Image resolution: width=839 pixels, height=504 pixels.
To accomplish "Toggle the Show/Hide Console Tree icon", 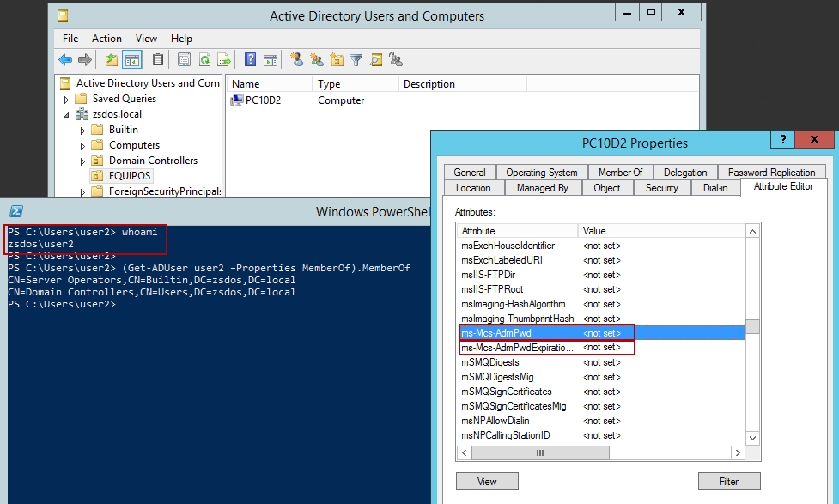I will point(131,59).
